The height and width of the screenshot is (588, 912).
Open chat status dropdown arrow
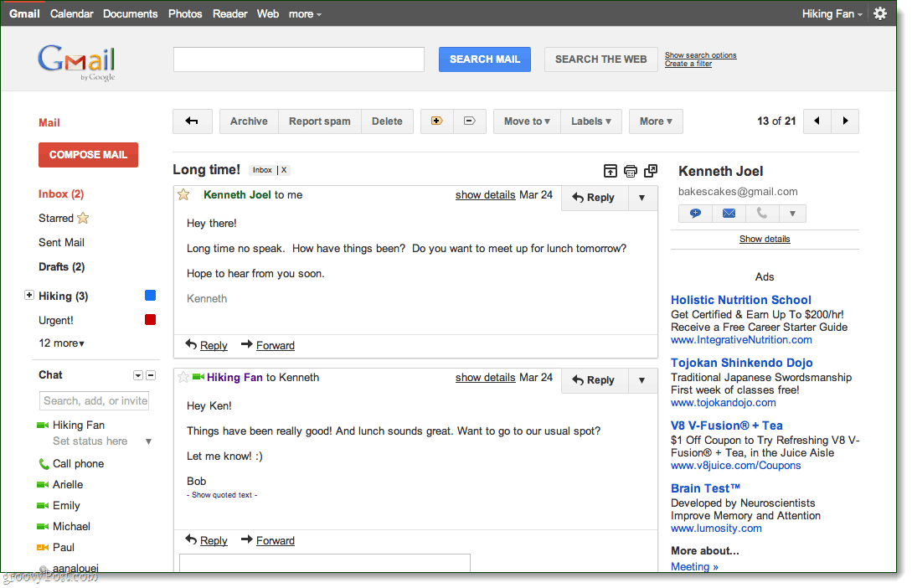pos(149,441)
